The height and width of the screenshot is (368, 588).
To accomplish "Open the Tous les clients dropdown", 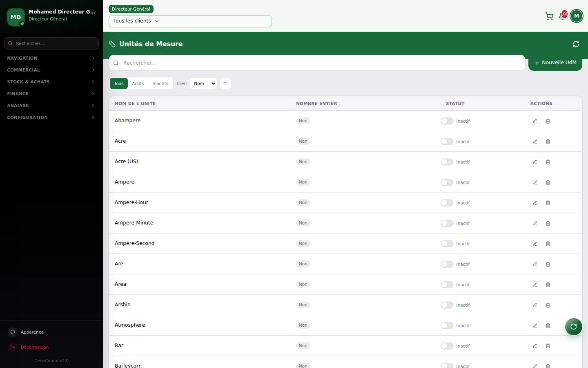I will [x=190, y=21].
